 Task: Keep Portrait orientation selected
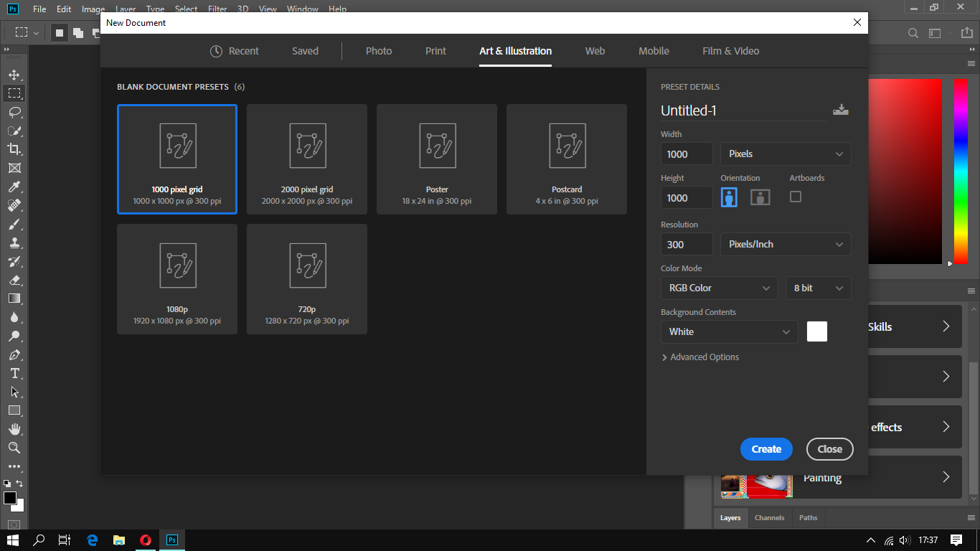(729, 197)
